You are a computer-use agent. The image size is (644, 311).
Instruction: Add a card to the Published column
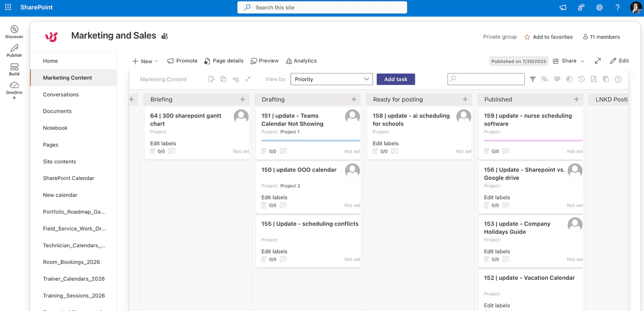pos(576,99)
